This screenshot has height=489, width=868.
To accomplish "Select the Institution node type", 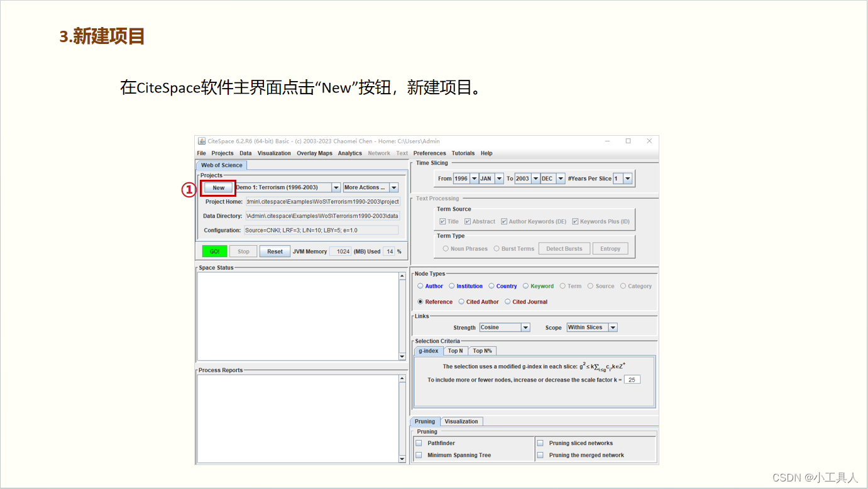I will [x=452, y=286].
